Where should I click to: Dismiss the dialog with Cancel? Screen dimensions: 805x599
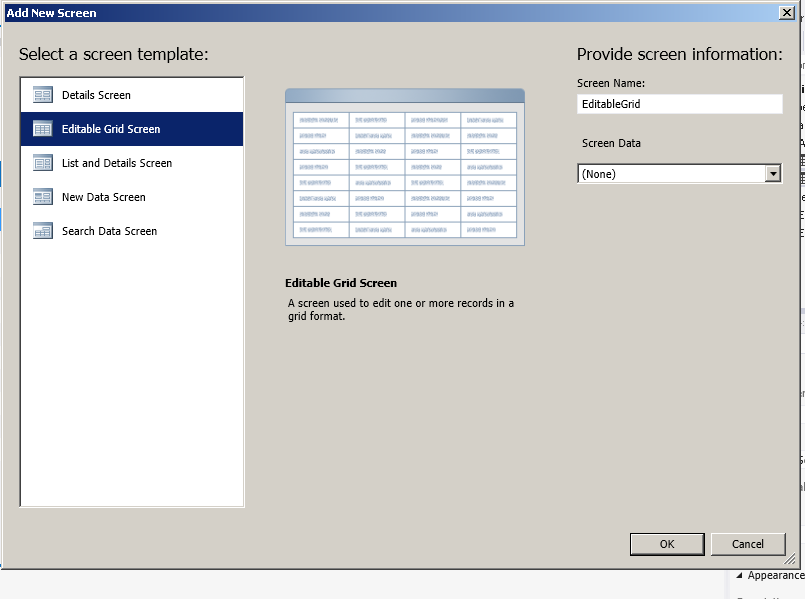point(748,544)
